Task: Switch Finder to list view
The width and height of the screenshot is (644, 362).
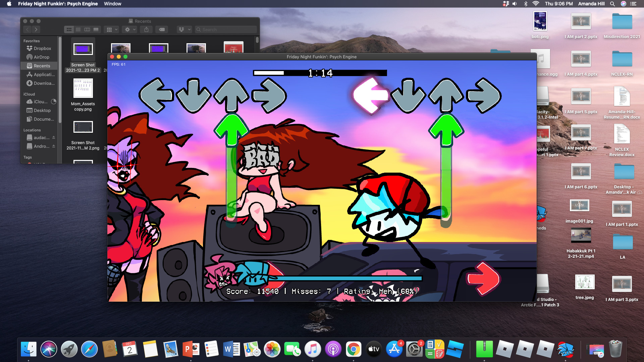Action: [x=78, y=29]
